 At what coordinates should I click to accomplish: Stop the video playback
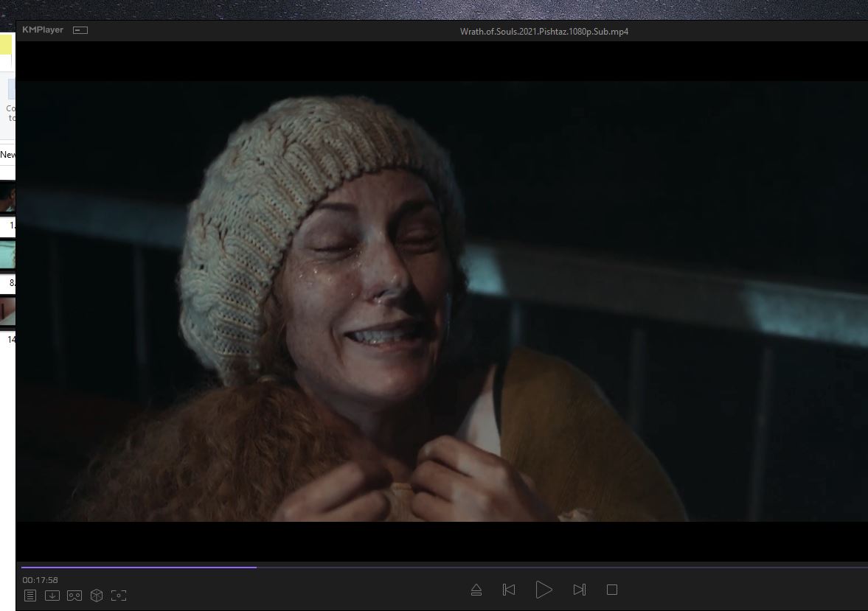[611, 590]
